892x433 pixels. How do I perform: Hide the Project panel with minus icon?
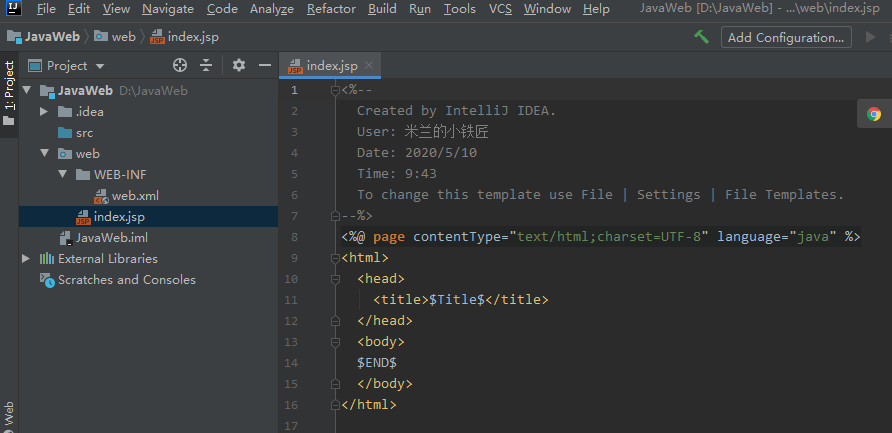coord(265,65)
